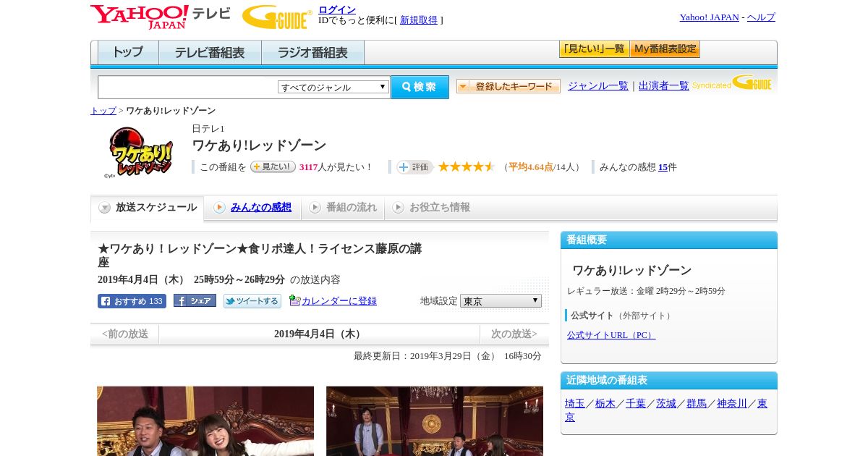This screenshot has width=868, height=456.
Task: Click the 平均4.64点 rating text
Action: pyautogui.click(x=531, y=167)
